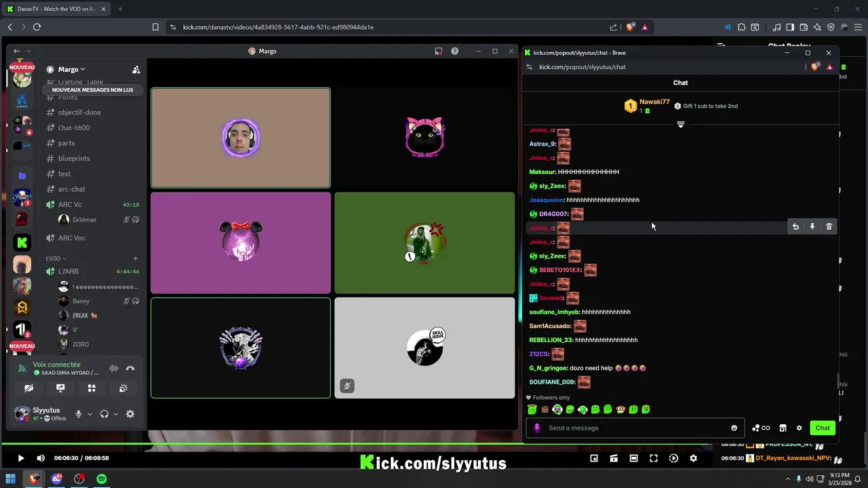Open Brave Shields icon in main address bar
The image size is (868, 488).
click(x=631, y=27)
